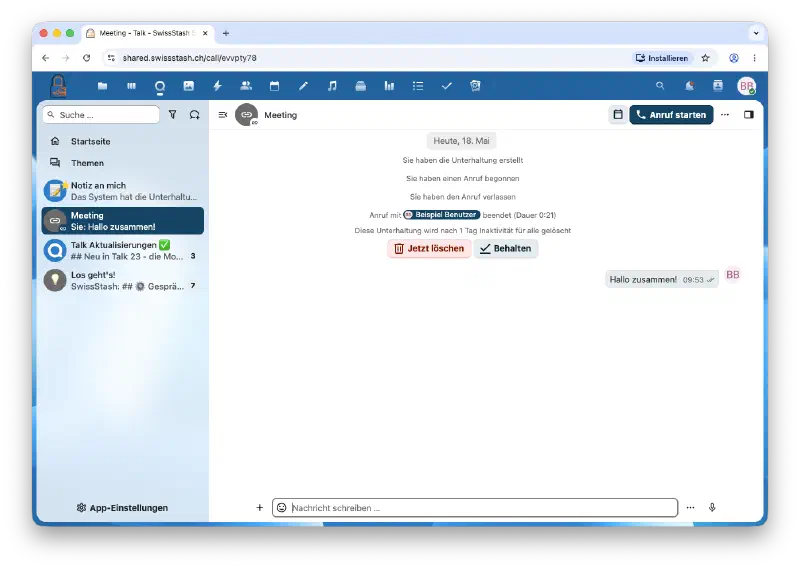Open the bar chart app icon
800x569 pixels.
[389, 86]
